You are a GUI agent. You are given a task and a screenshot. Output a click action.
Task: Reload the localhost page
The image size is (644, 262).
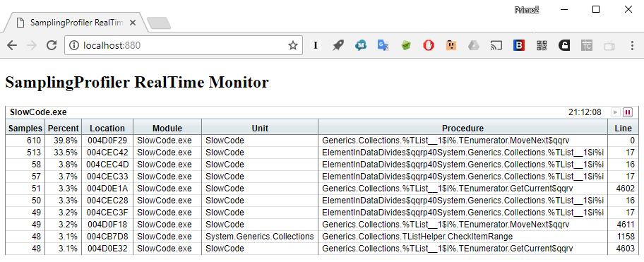pyautogui.click(x=52, y=45)
